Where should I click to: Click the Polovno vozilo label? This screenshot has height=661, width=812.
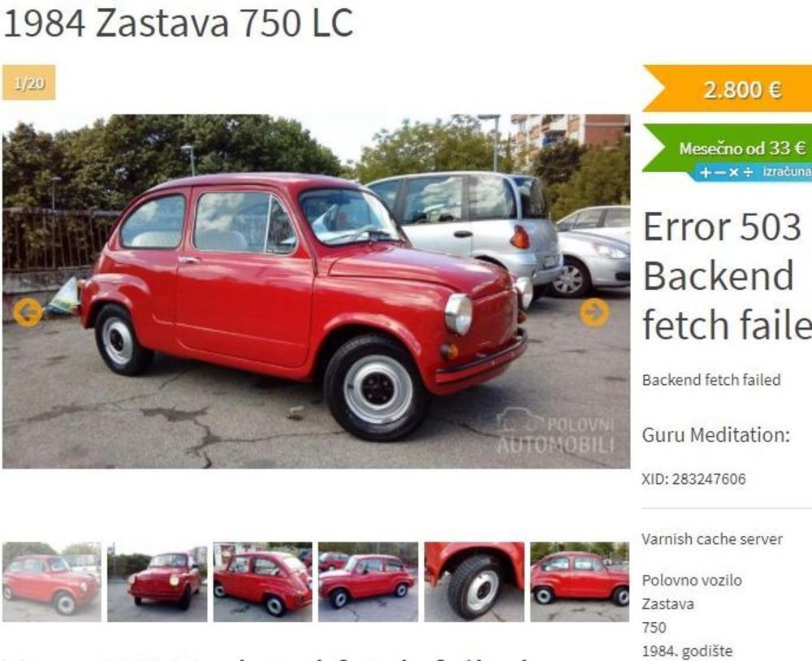pyautogui.click(x=692, y=580)
